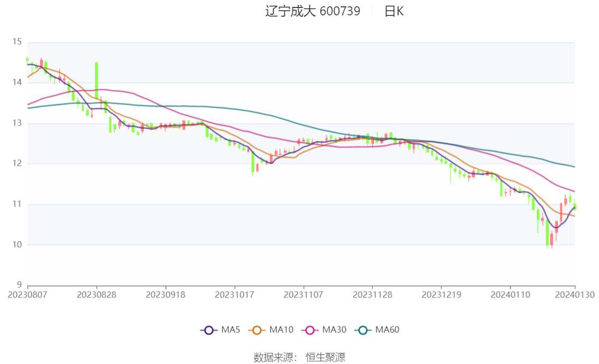
Task: Click the 20231017 date axis label
Action: pyautogui.click(x=234, y=295)
